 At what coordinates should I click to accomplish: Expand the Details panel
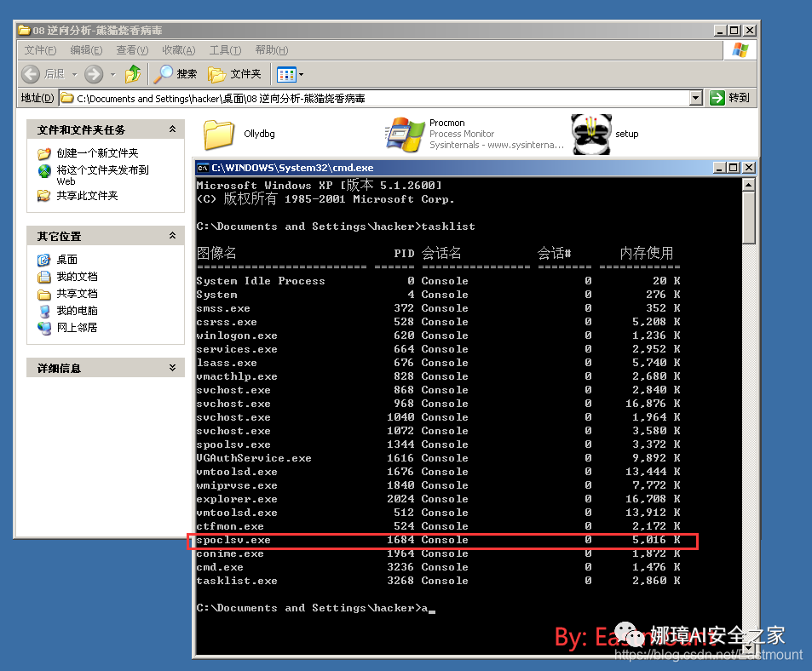pos(172,368)
